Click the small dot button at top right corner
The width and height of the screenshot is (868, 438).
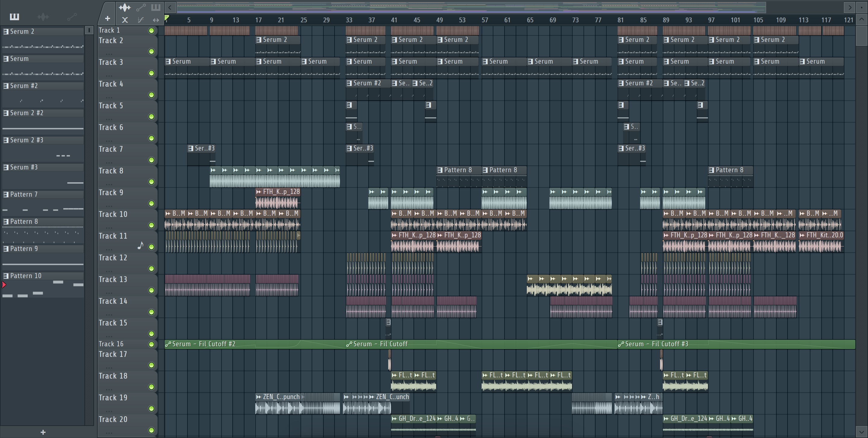tap(862, 7)
